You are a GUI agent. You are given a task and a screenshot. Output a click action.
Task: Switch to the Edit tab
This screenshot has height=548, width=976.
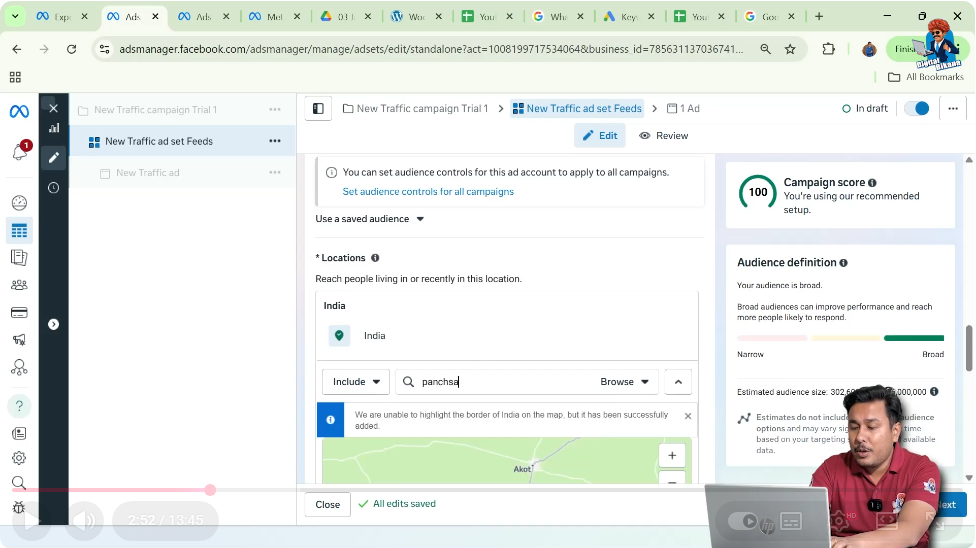[x=600, y=135]
